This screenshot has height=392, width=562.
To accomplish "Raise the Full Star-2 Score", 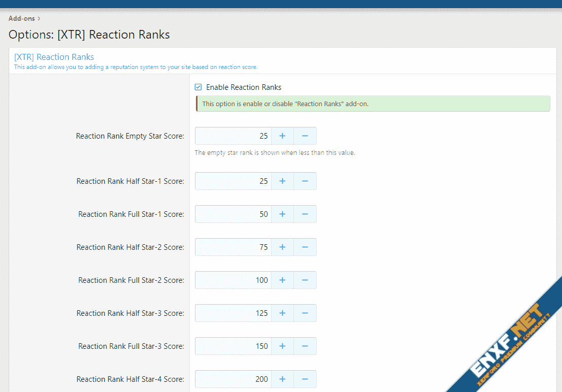I will tap(282, 280).
